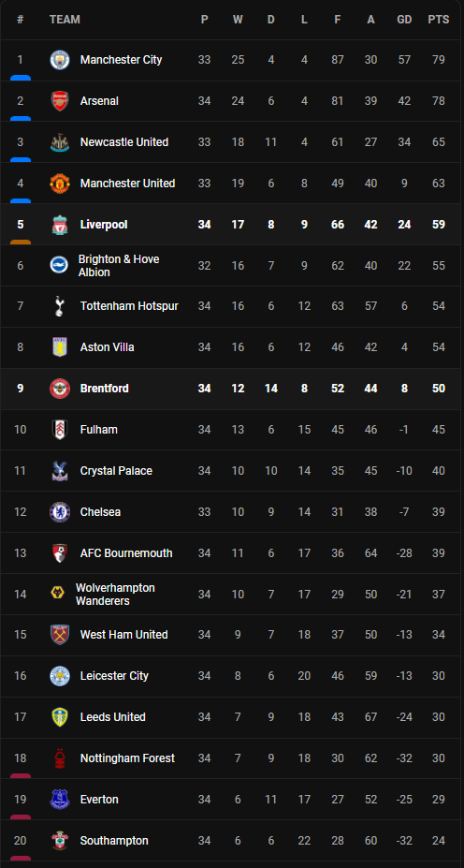Click the Everton club crest

[x=59, y=800]
